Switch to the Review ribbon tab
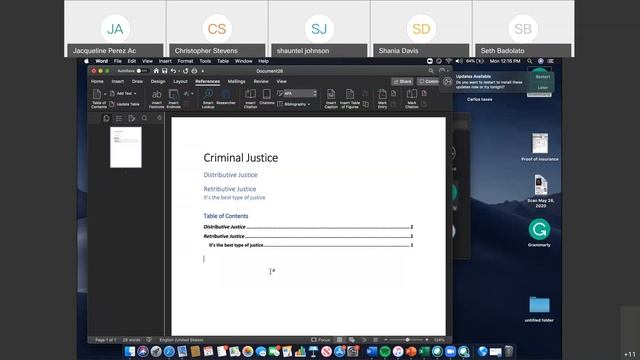Viewport: 640px width, 360px height. click(x=261, y=82)
